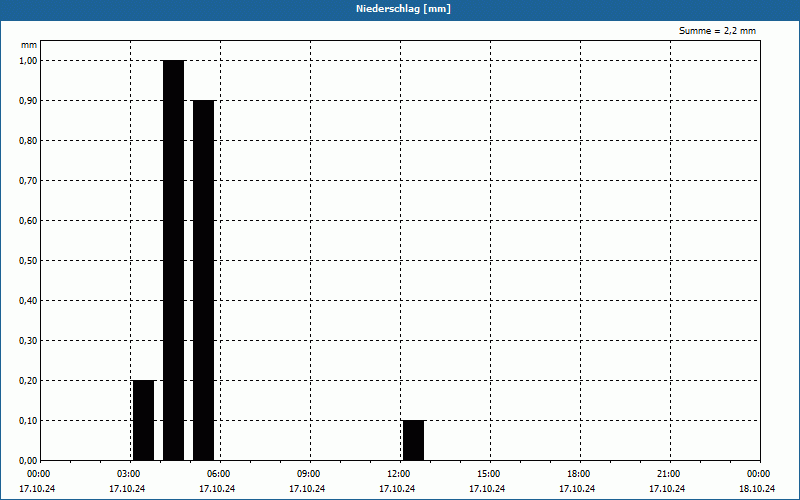This screenshot has width=800, height=500.
Task: Click the 21:00 time label
Action: click(x=669, y=474)
